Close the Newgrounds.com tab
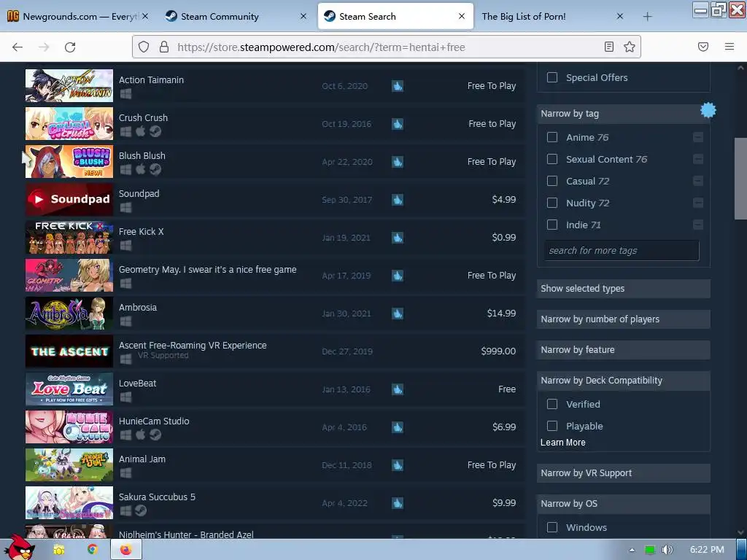This screenshot has height=560, width=747. point(145,16)
